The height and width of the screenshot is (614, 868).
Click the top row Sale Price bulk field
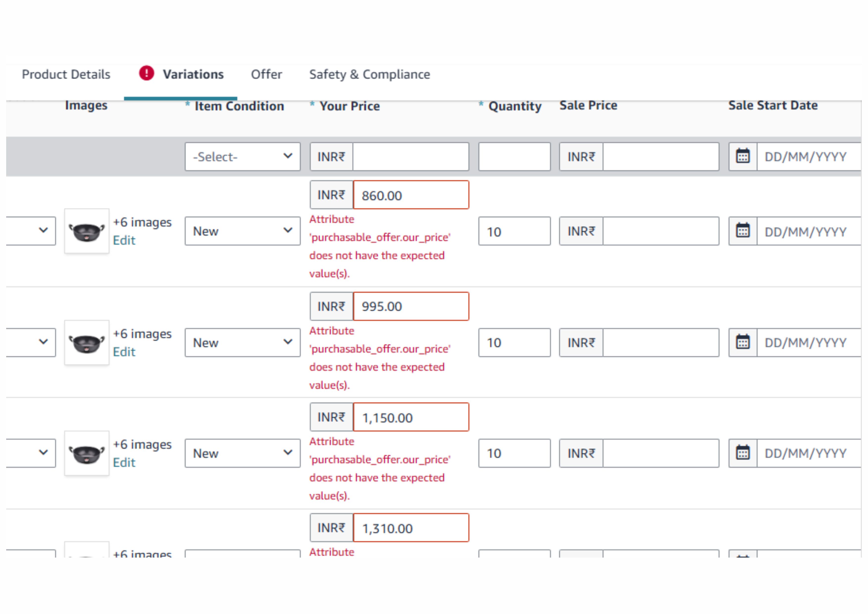click(661, 157)
